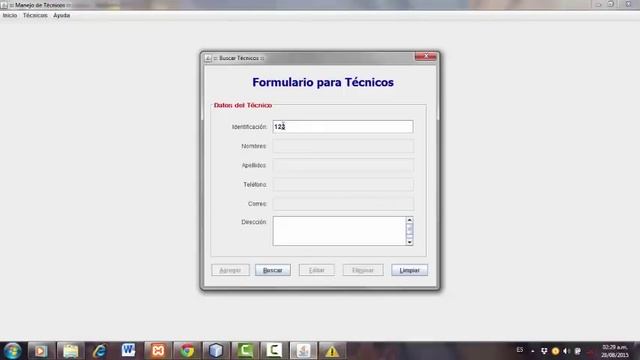Show hidden system tray icons
The width and height of the screenshot is (640, 360).
coord(533,351)
